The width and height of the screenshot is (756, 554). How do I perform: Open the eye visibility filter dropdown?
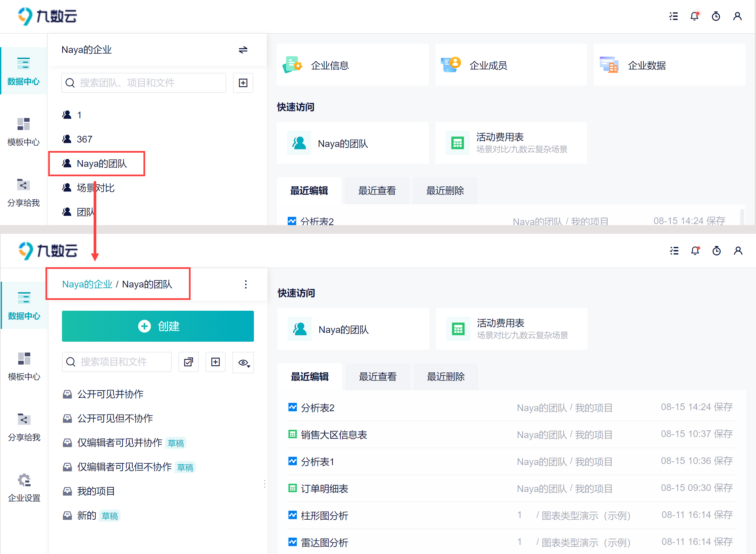coord(243,363)
